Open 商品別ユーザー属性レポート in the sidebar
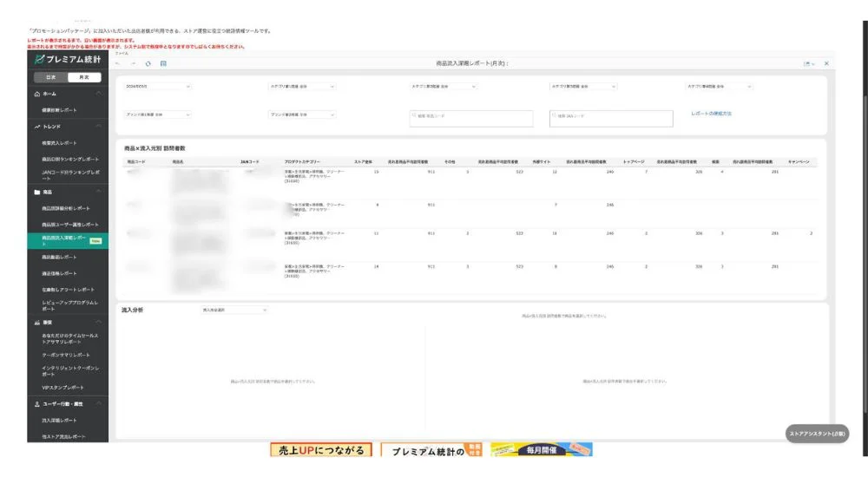This screenshot has width=868, height=477. 70,225
